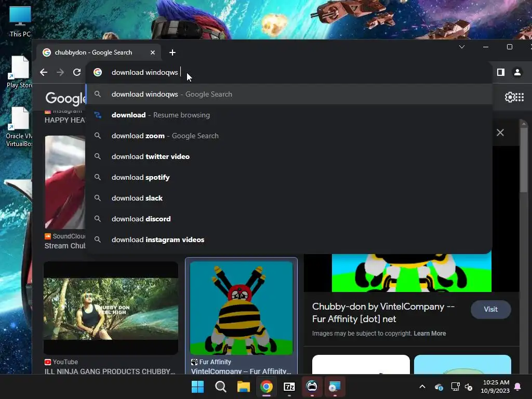The width and height of the screenshot is (532, 399).
Task: Select the This PC desktop icon
Action: 20,22
